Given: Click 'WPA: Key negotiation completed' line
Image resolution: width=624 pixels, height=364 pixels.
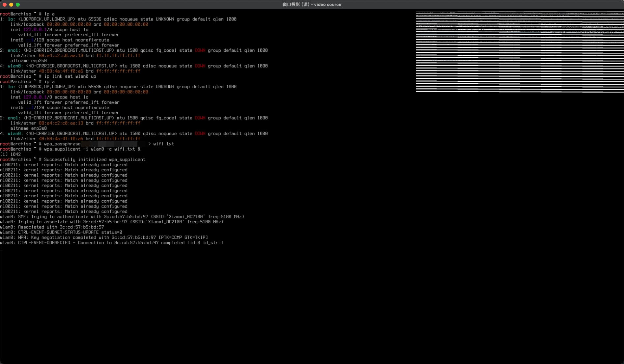Looking at the screenshot, I should [104, 238].
